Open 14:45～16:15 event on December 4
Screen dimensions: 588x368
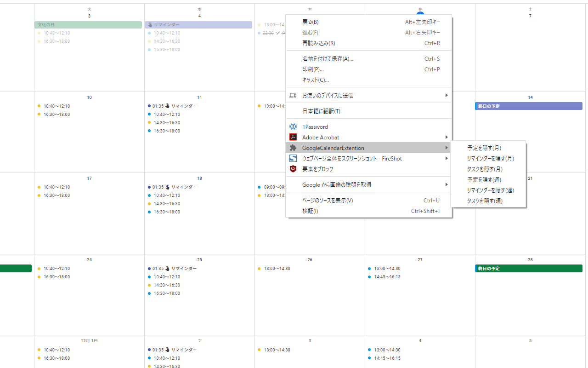[385, 358]
